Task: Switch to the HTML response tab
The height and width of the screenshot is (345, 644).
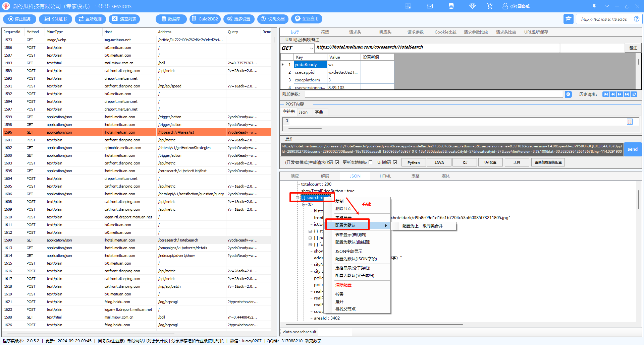Action: click(385, 176)
